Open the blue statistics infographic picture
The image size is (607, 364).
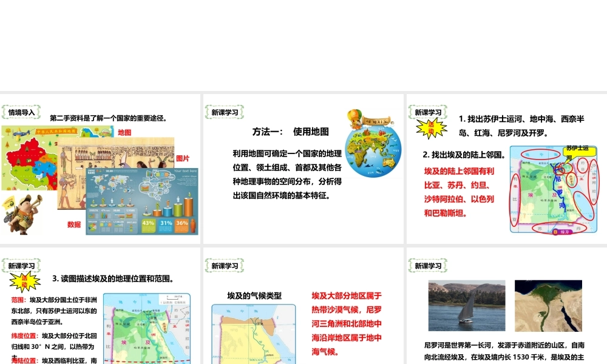[141, 201]
